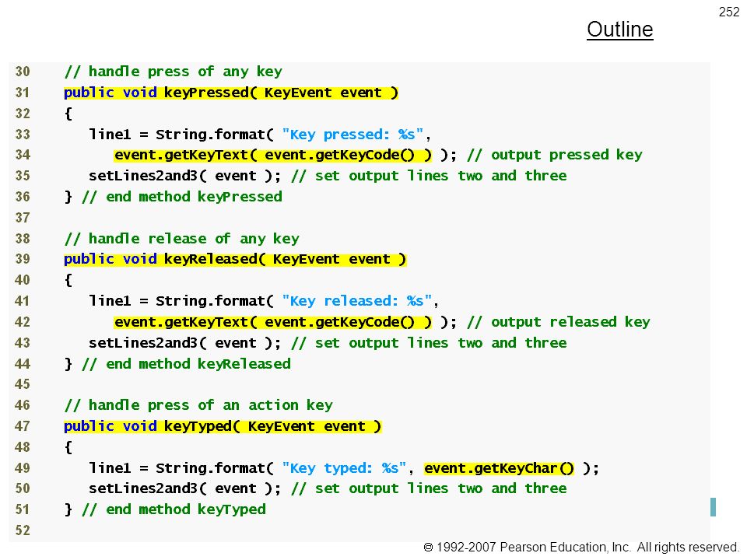Click line number 30

pos(23,72)
